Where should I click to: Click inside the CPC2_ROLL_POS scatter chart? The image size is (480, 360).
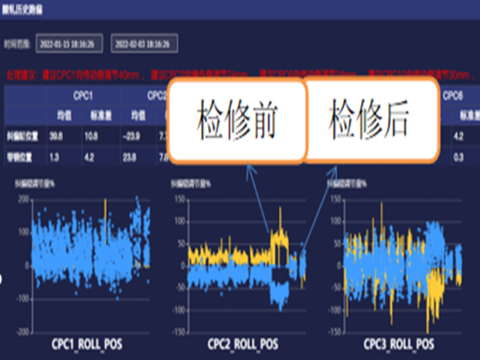click(x=247, y=266)
